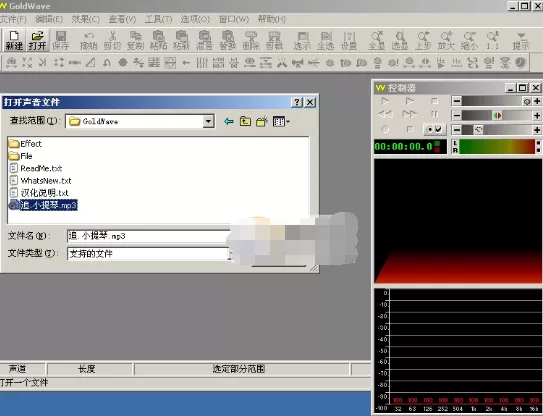Click the 1:1 zoom icon
543x416 pixels.
tap(492, 40)
